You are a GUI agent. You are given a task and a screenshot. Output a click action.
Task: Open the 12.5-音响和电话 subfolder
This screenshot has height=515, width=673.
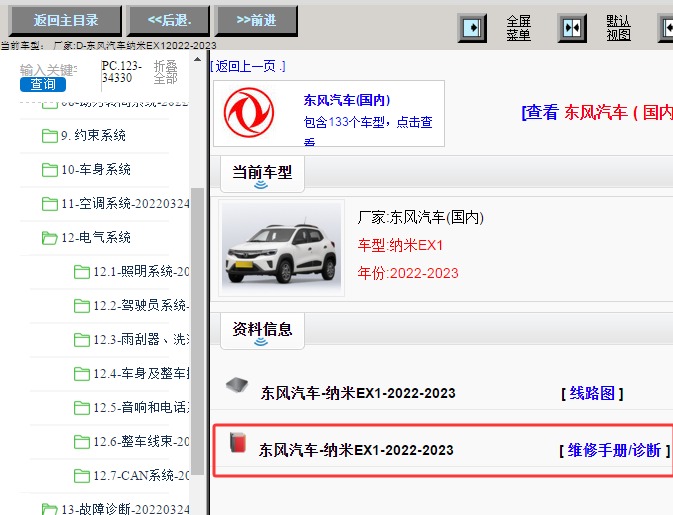[141, 407]
